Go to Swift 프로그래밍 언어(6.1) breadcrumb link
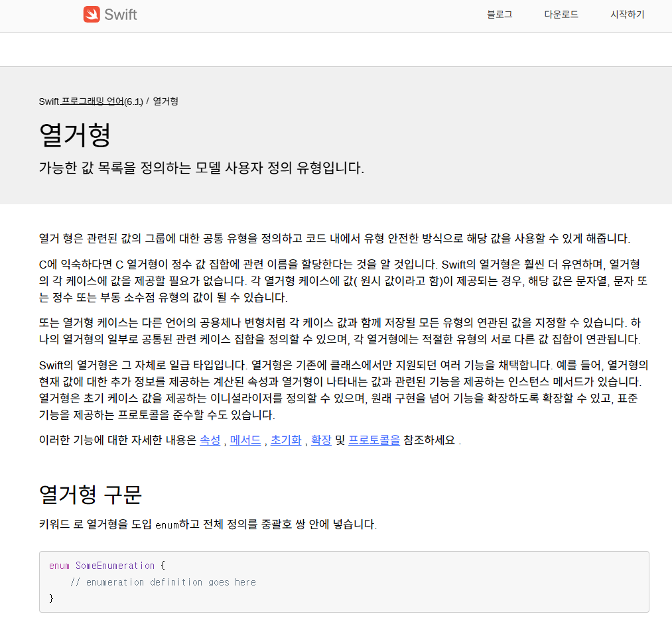 click(91, 101)
